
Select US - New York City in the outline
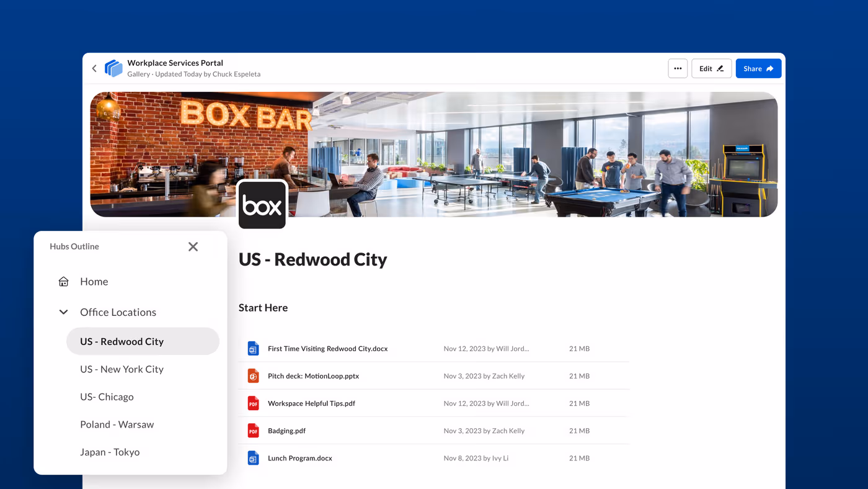(x=122, y=369)
